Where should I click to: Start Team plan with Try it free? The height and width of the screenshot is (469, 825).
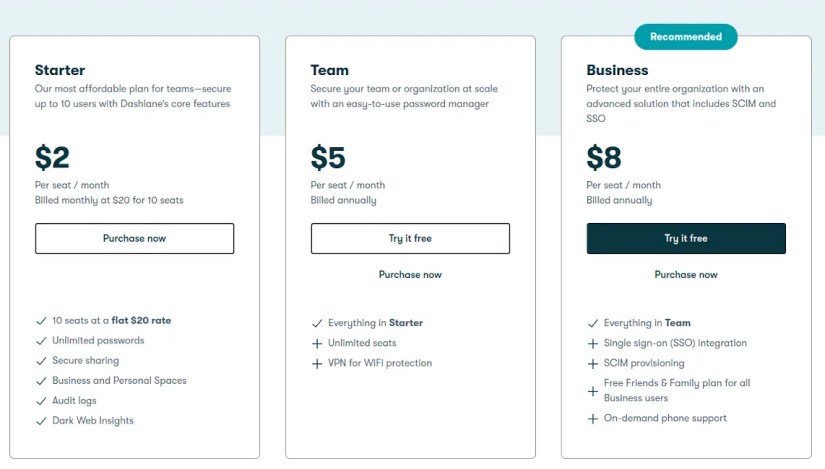[x=410, y=238]
